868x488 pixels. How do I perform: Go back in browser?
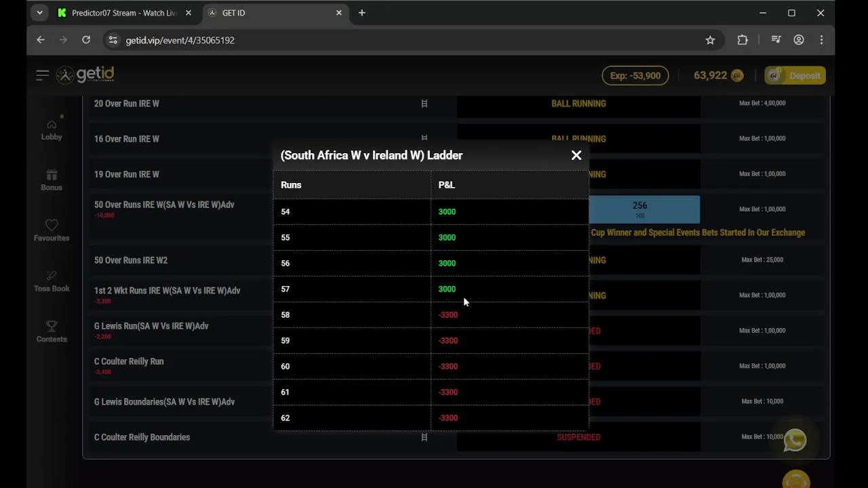pyautogui.click(x=41, y=40)
